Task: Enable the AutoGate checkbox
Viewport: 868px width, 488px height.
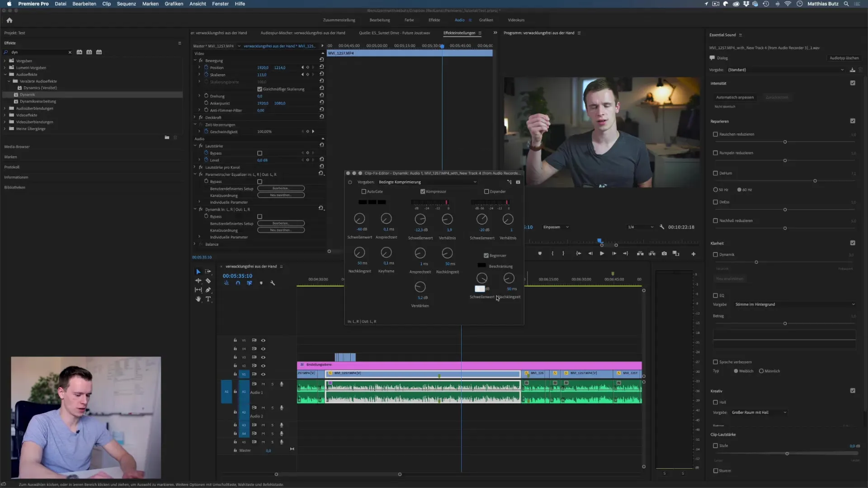Action: point(363,192)
